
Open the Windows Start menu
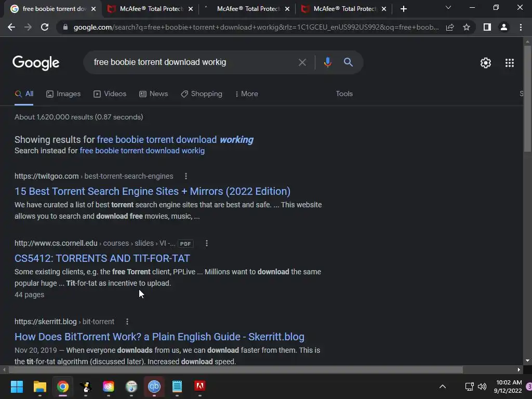coord(17,387)
